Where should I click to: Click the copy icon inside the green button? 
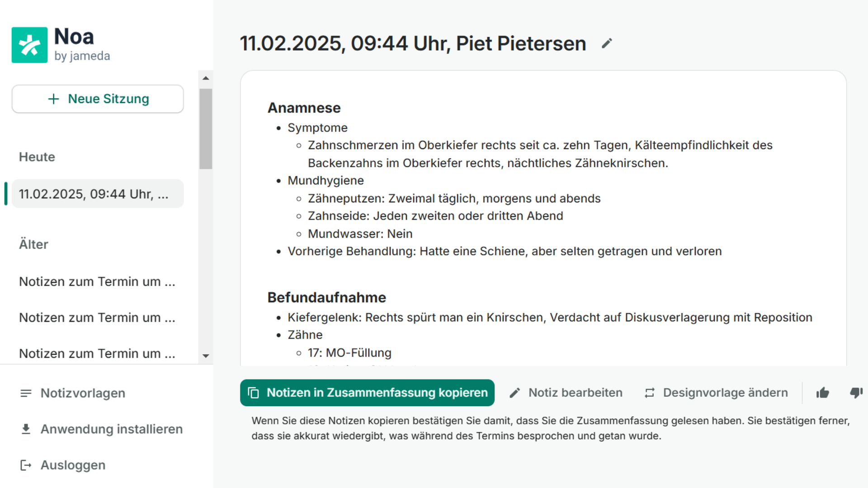tap(253, 393)
